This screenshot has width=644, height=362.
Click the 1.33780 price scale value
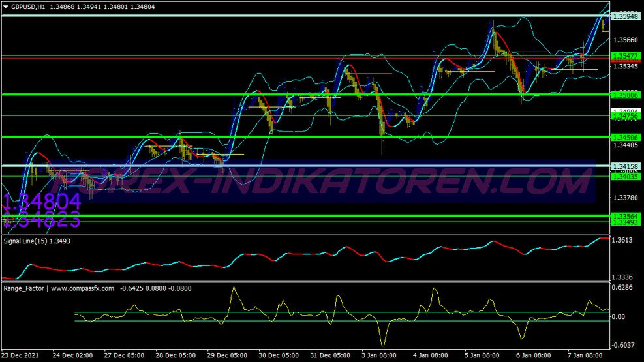[626, 198]
